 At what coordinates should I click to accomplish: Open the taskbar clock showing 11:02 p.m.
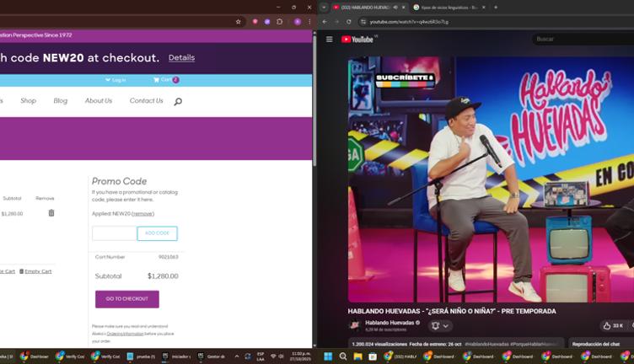[x=300, y=356]
